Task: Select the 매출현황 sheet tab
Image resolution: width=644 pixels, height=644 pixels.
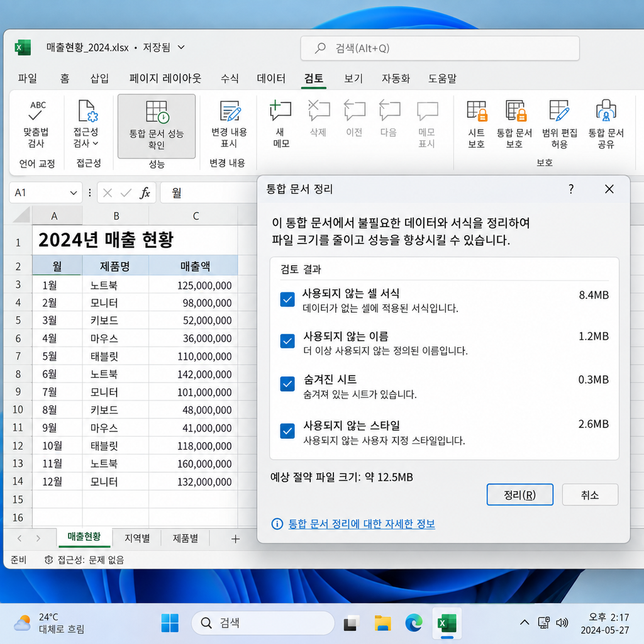Action: pyautogui.click(x=84, y=537)
